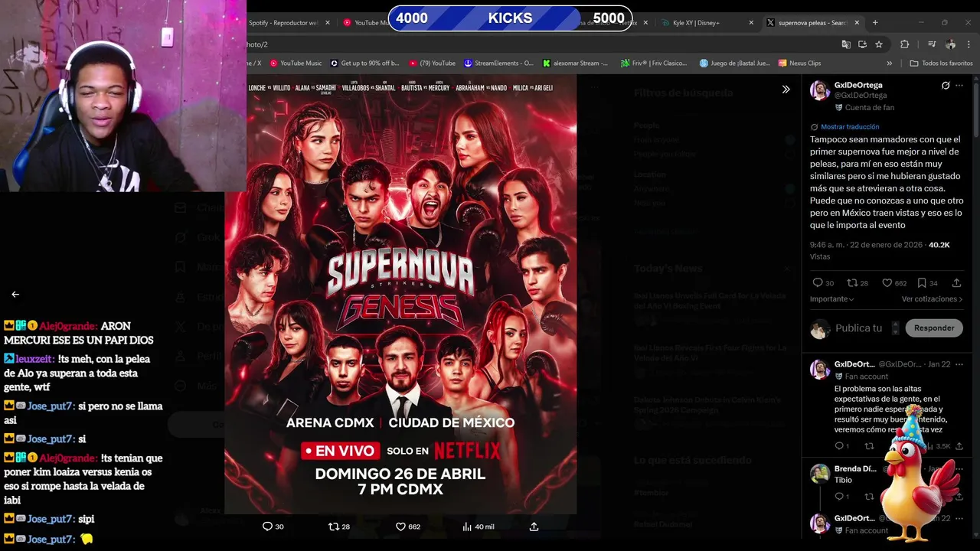980x551 pixels.
Task: Open browser extensions puzzle icon
Action: (904, 44)
